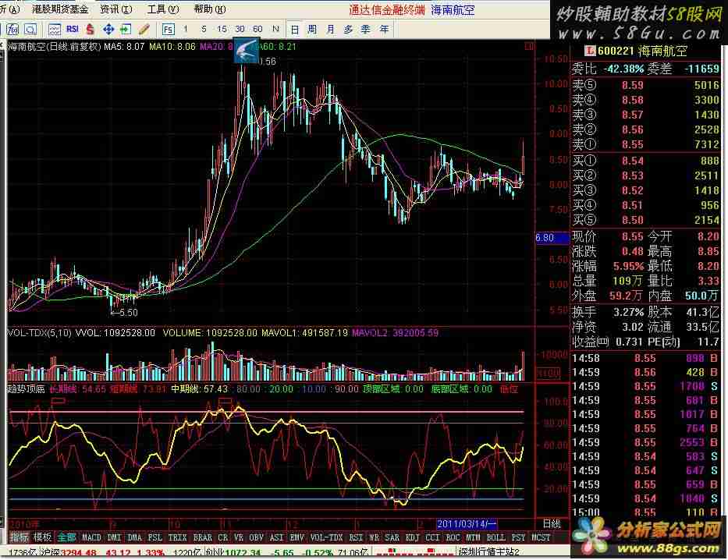
Task: Select the DMA indicator tab
Action: (135, 537)
